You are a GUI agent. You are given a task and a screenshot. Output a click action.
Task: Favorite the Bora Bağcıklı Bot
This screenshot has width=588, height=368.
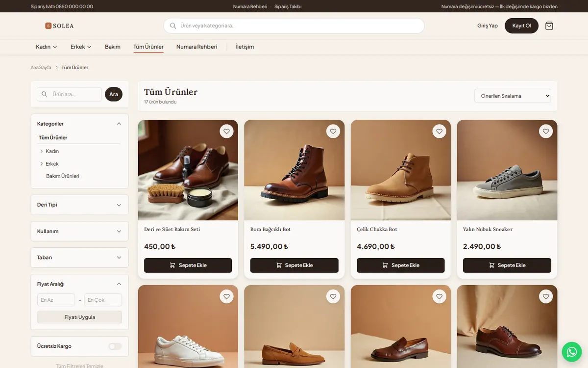pos(333,131)
